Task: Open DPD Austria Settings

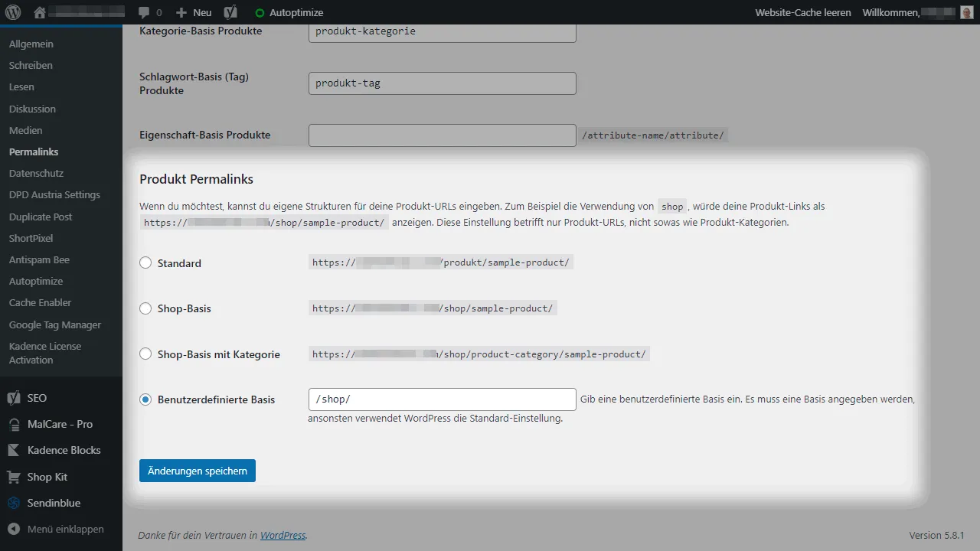Action: pos(54,194)
